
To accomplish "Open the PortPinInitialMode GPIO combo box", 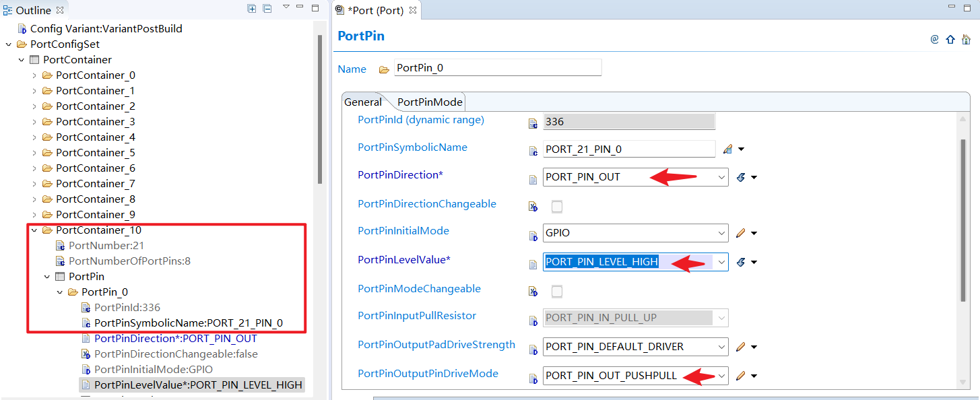I will pyautogui.click(x=635, y=233).
